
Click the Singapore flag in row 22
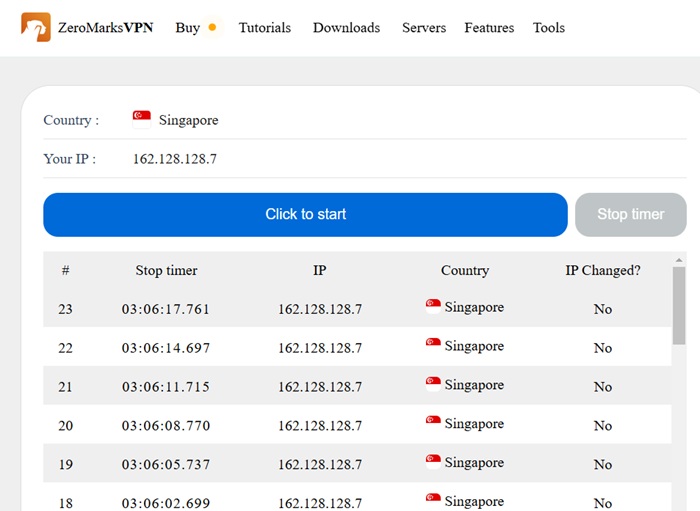pos(433,345)
